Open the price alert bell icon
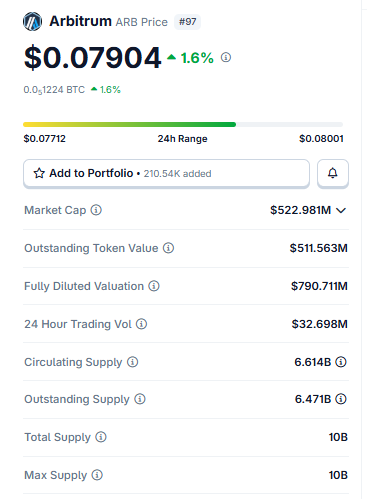The width and height of the screenshot is (367, 499). 333,173
